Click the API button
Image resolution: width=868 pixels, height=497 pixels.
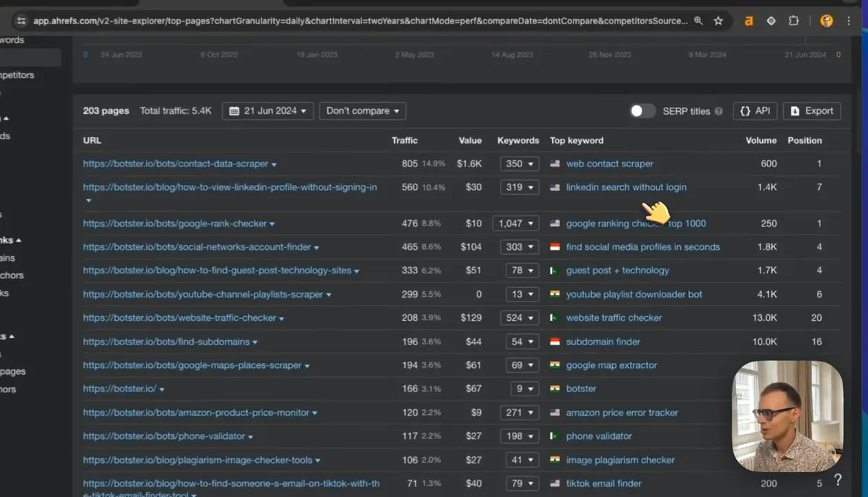coord(755,111)
